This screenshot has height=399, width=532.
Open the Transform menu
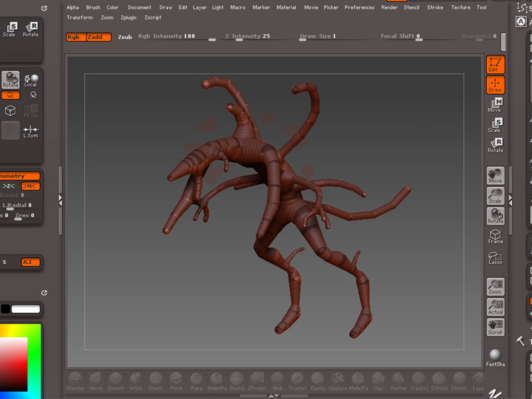(x=79, y=18)
